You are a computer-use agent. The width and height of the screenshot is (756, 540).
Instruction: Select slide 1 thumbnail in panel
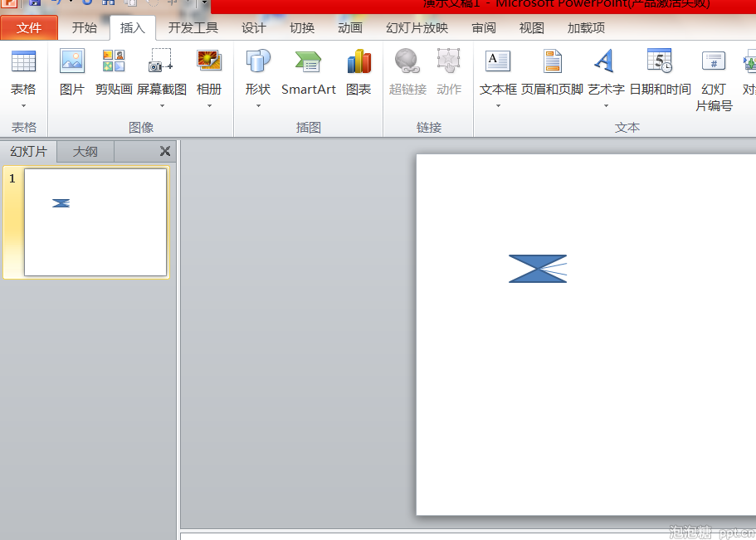click(95, 222)
